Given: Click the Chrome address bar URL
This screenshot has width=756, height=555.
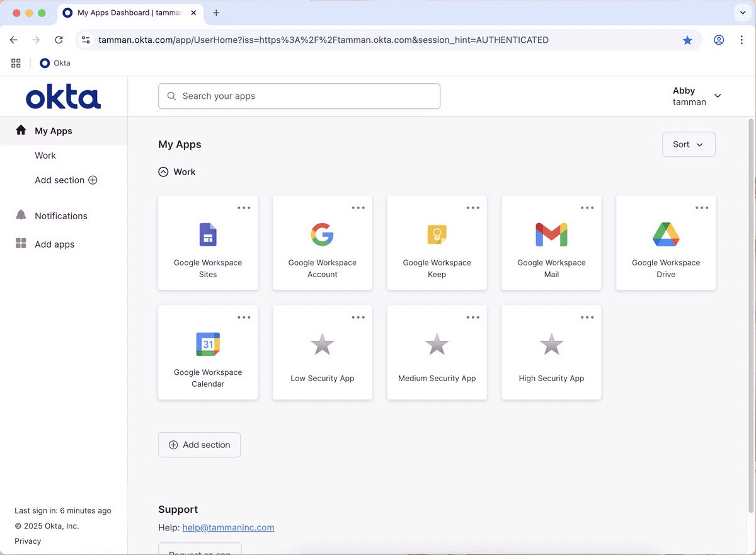Looking at the screenshot, I should click(x=324, y=40).
